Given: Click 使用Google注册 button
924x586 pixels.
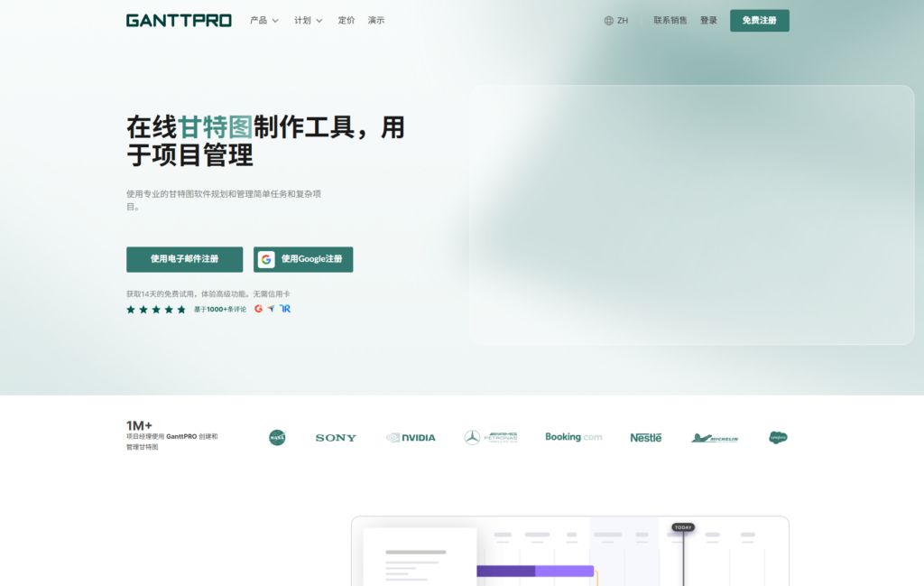Looking at the screenshot, I should pos(303,259).
